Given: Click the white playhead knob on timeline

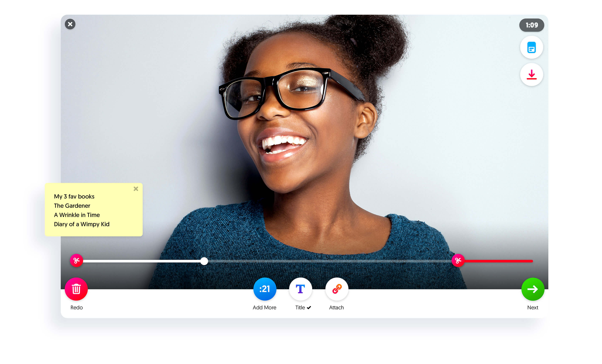Looking at the screenshot, I should tap(204, 261).
